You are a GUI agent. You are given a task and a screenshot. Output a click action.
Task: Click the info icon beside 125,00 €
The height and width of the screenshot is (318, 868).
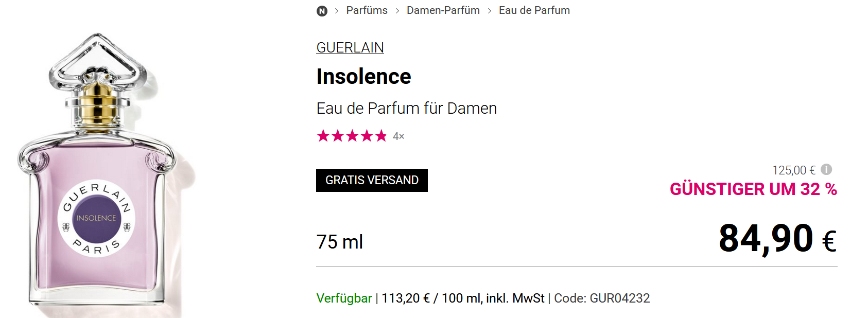point(826,169)
